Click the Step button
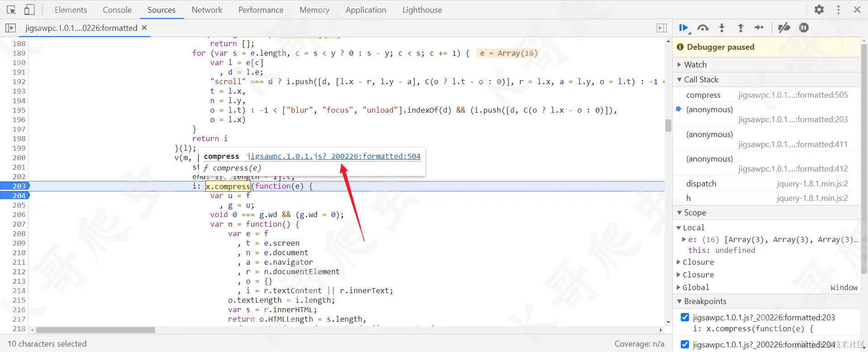The image size is (868, 352). pos(759,28)
